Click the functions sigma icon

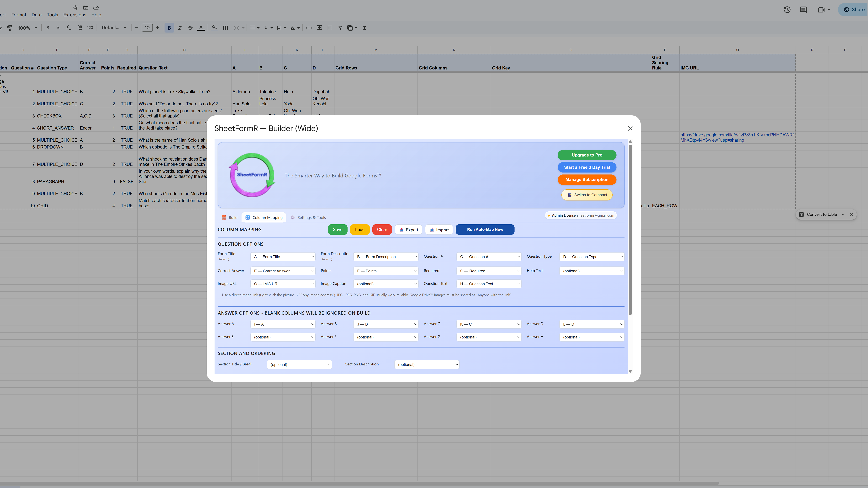(x=364, y=28)
